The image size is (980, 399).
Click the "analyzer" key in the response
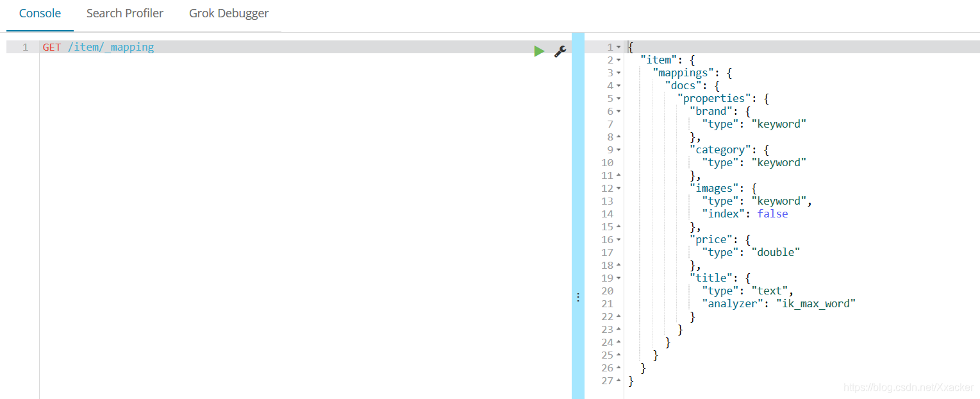[x=733, y=303]
